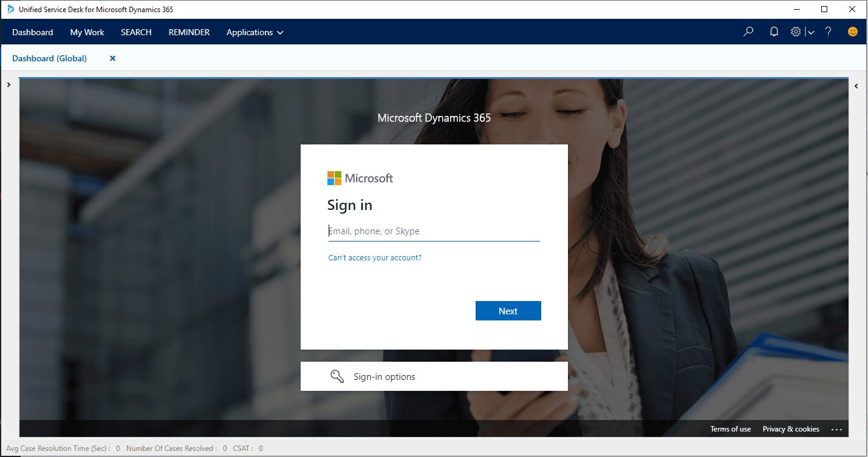Open the help question mark icon

pos(828,32)
